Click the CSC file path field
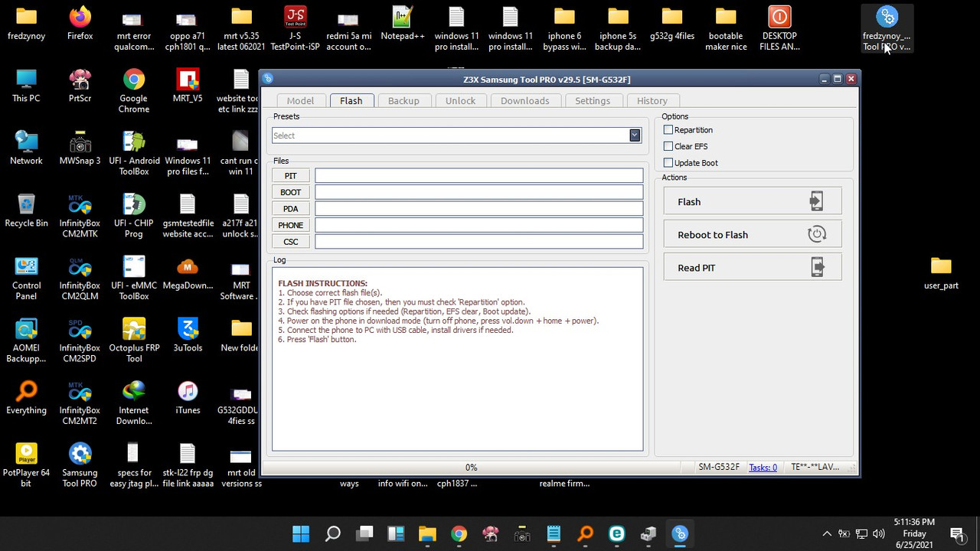980x551 pixels. click(x=479, y=241)
